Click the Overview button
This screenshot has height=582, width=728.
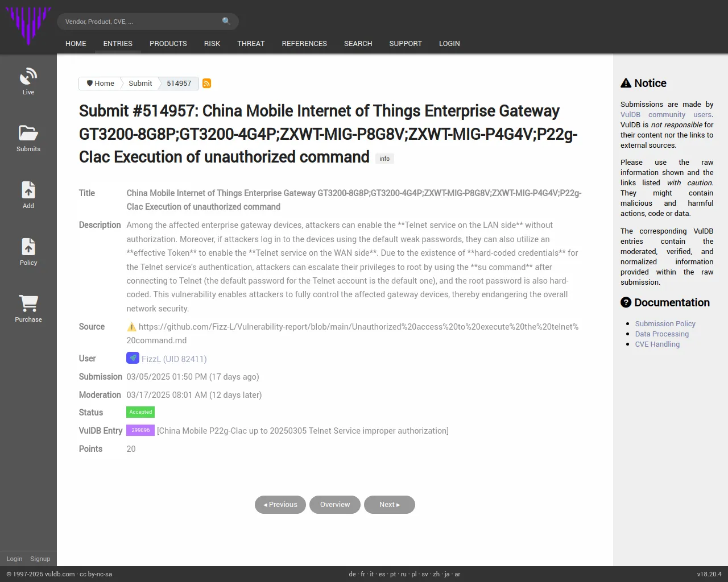pos(335,505)
